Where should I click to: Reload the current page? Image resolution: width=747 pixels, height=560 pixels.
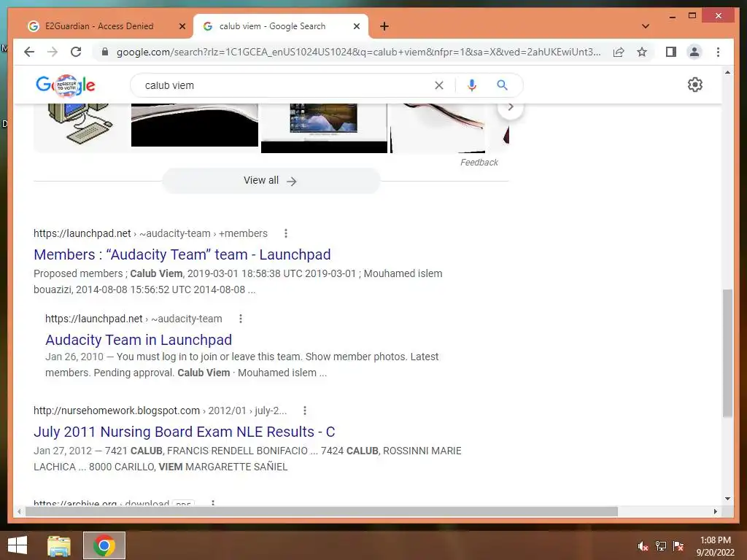coord(76,52)
